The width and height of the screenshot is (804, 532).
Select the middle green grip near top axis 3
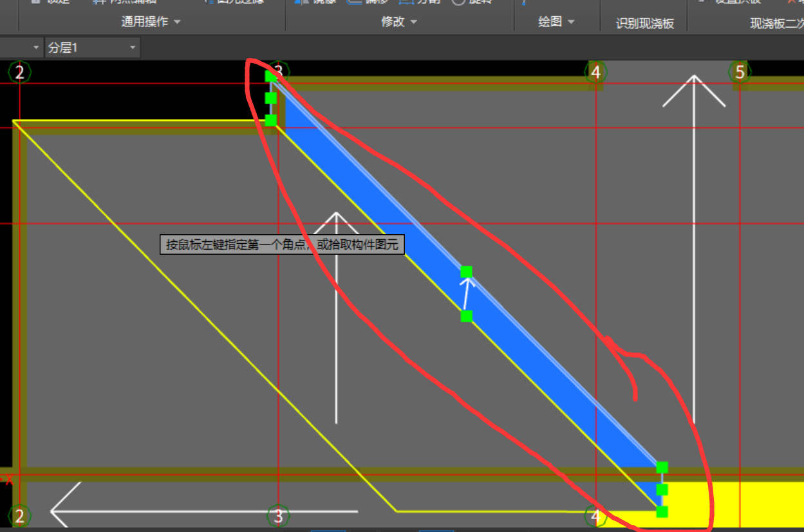271,98
